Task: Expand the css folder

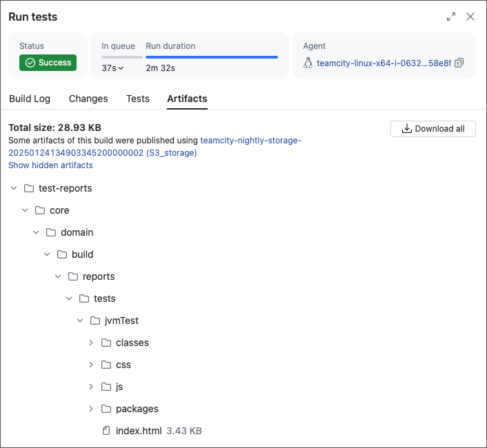Action: [91, 365]
